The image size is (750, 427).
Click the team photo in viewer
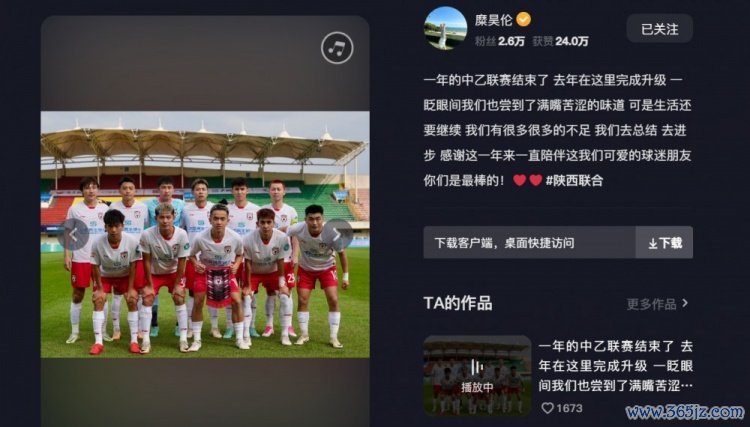point(205,234)
